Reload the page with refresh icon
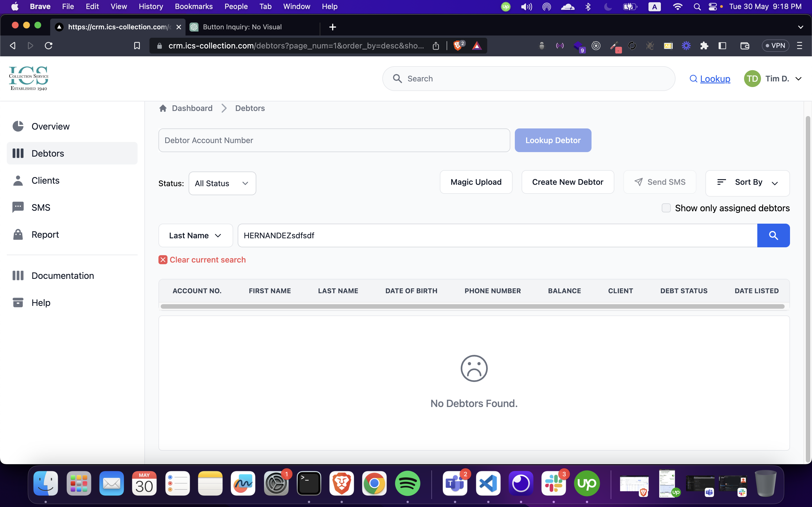Screen dimensions: 812x507 pos(49,46)
